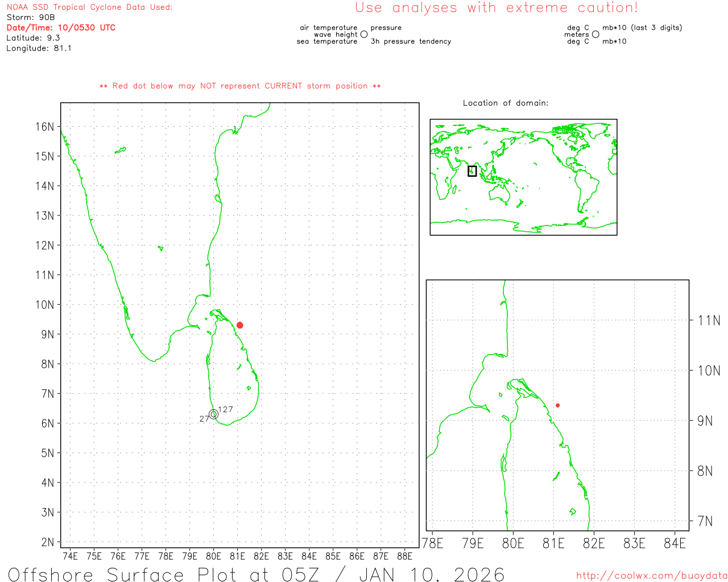728x582 pixels.
Task: Click the '127' pressure reading near the buoy
Action: pos(226,409)
